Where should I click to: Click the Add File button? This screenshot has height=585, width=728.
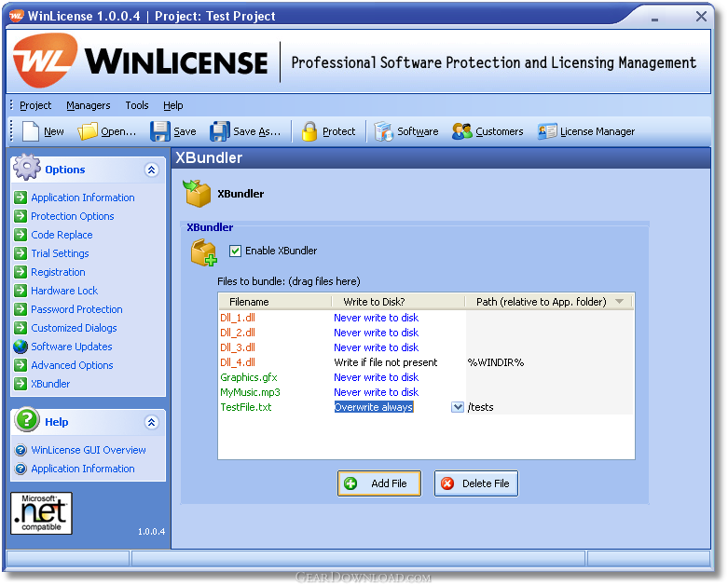pos(379,483)
